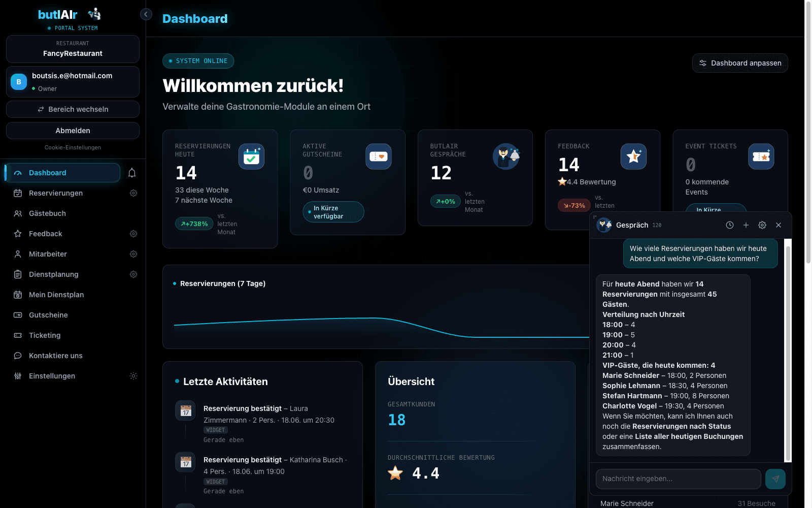This screenshot has height=508, width=812.
Task: Open the notifications bell icon
Action: (x=132, y=173)
